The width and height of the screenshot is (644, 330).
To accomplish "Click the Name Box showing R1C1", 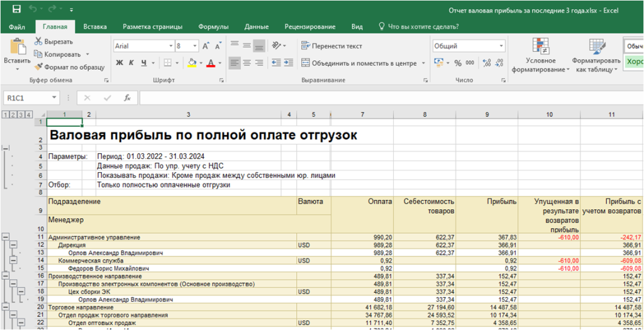I will click(x=26, y=98).
